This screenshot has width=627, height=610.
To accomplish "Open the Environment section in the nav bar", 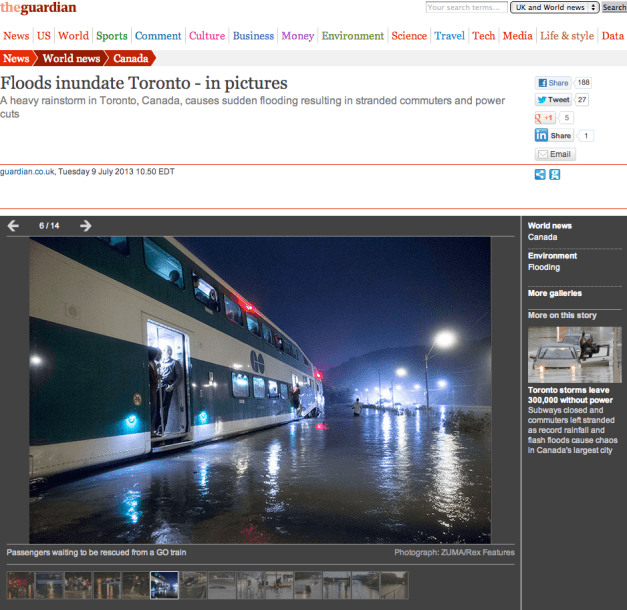I will [352, 36].
